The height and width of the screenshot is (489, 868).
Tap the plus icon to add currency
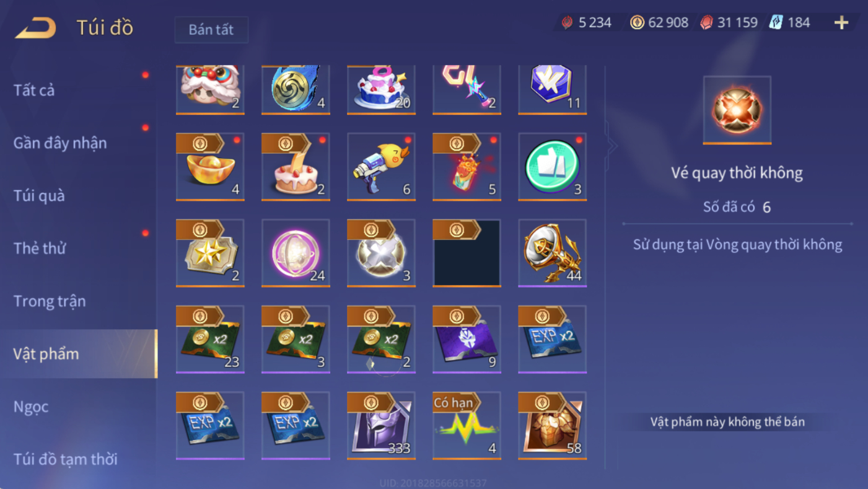(841, 23)
